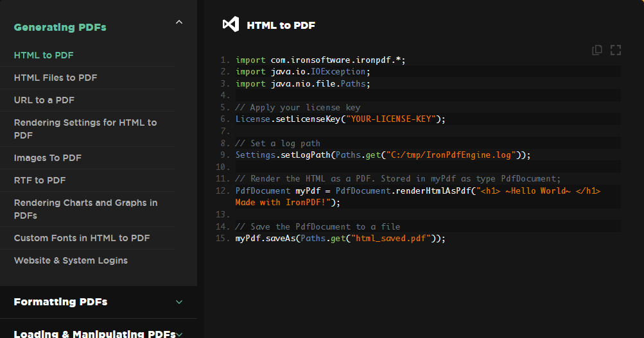Viewport: 644px width, 338px height.
Task: Open URL to a PDF example
Action: (x=44, y=100)
